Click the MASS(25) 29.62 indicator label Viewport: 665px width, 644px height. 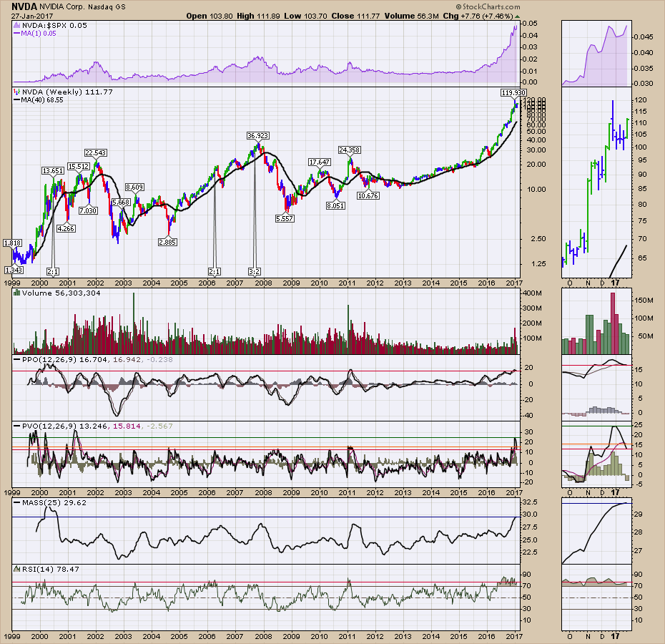pyautogui.click(x=54, y=502)
